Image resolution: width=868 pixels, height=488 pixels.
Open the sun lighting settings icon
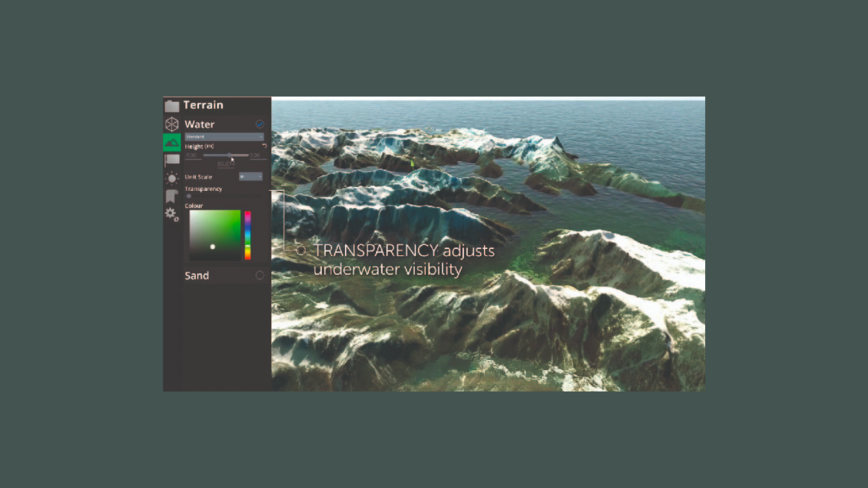(171, 178)
